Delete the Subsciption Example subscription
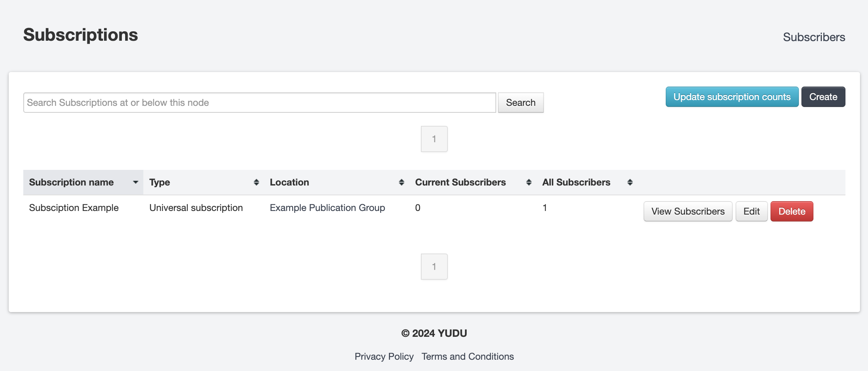This screenshot has height=371, width=868. [792, 211]
